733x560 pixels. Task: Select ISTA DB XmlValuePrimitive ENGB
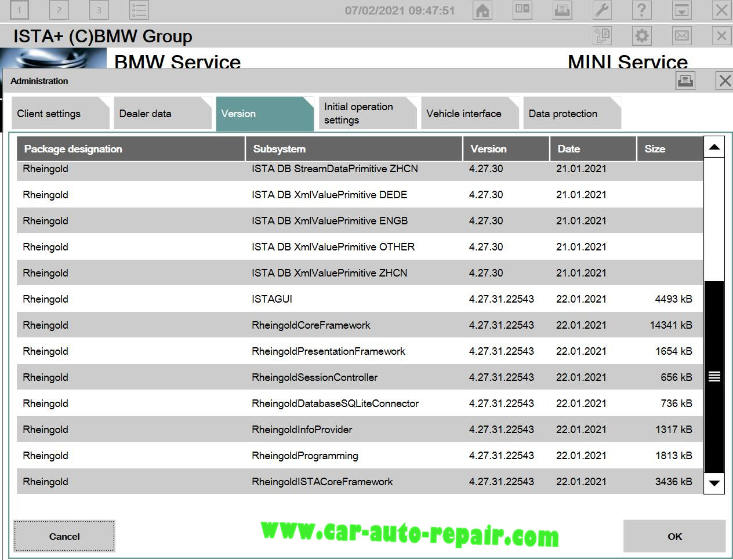[x=360, y=221]
